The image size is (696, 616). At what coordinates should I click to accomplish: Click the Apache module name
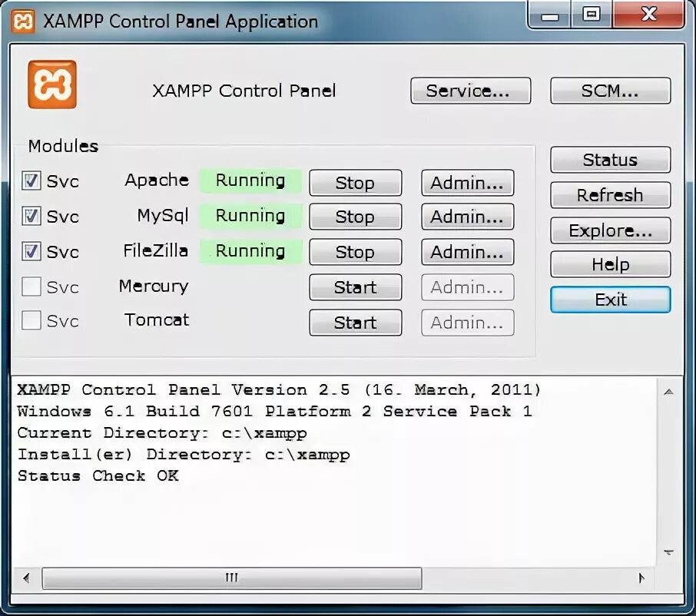[157, 180]
